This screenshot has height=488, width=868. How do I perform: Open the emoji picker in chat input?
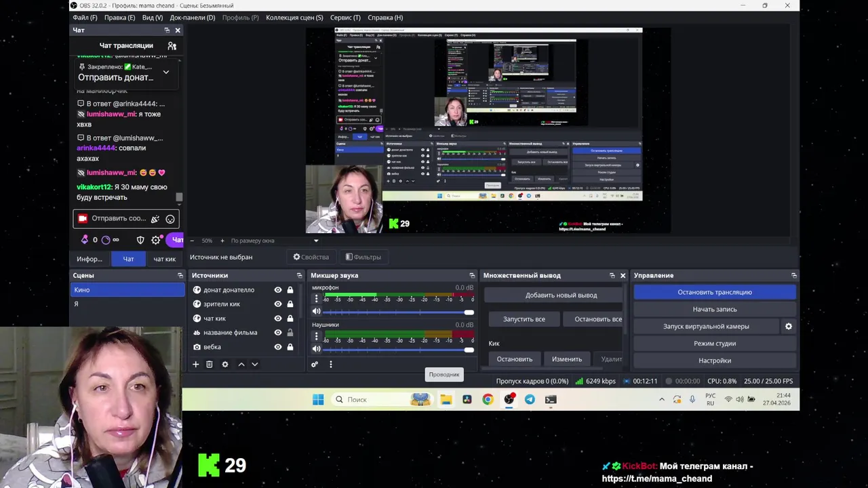(x=170, y=219)
